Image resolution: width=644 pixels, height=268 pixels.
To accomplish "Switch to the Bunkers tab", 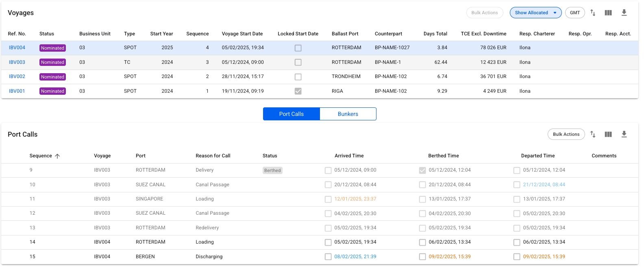I will click(x=348, y=114).
